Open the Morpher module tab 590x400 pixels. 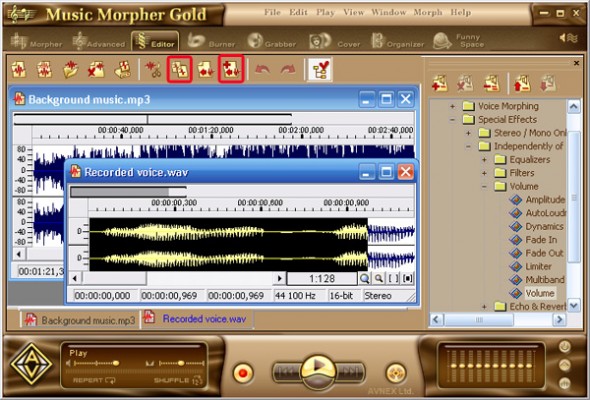[36, 41]
